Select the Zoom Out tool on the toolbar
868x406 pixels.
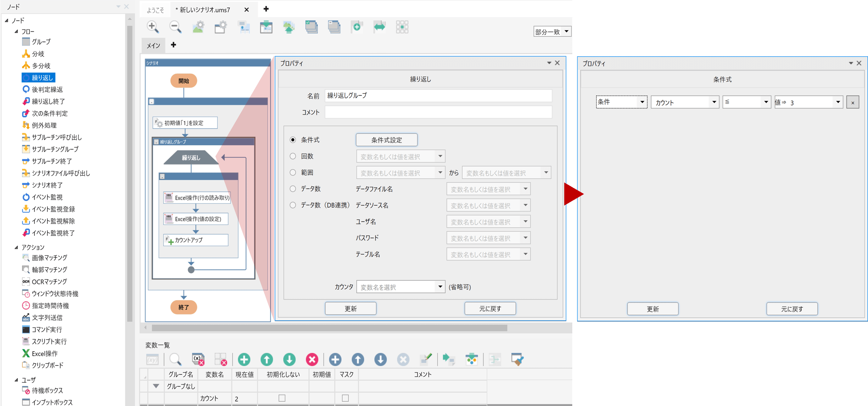pyautogui.click(x=175, y=27)
